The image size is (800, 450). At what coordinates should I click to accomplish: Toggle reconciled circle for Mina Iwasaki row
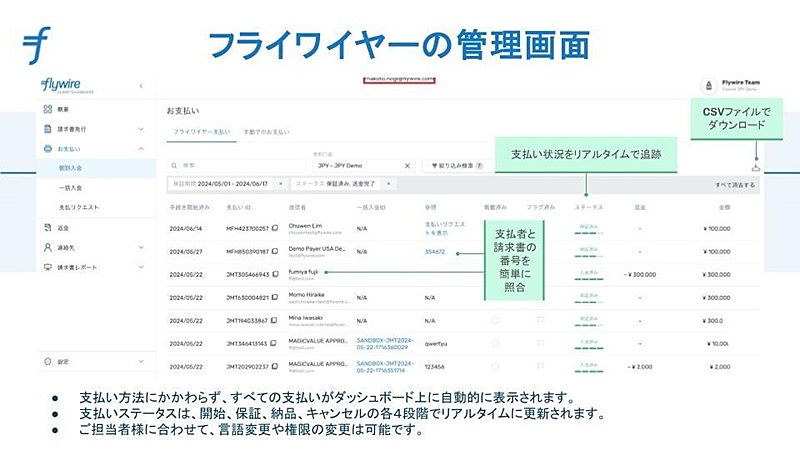(495, 320)
